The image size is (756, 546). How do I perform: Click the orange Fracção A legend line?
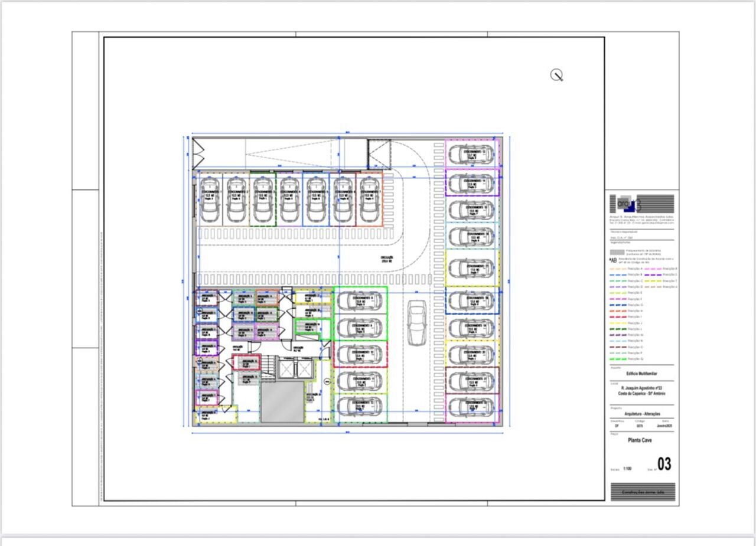pyautogui.click(x=617, y=269)
